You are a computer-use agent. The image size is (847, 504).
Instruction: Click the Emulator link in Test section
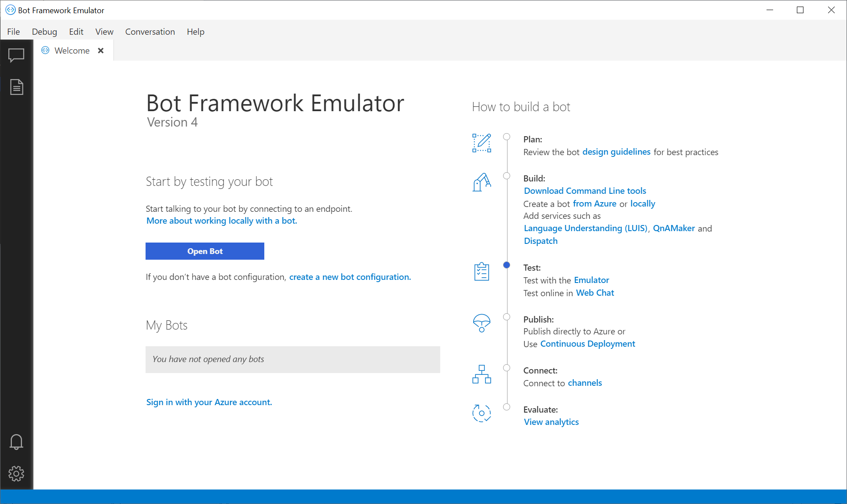click(x=591, y=280)
